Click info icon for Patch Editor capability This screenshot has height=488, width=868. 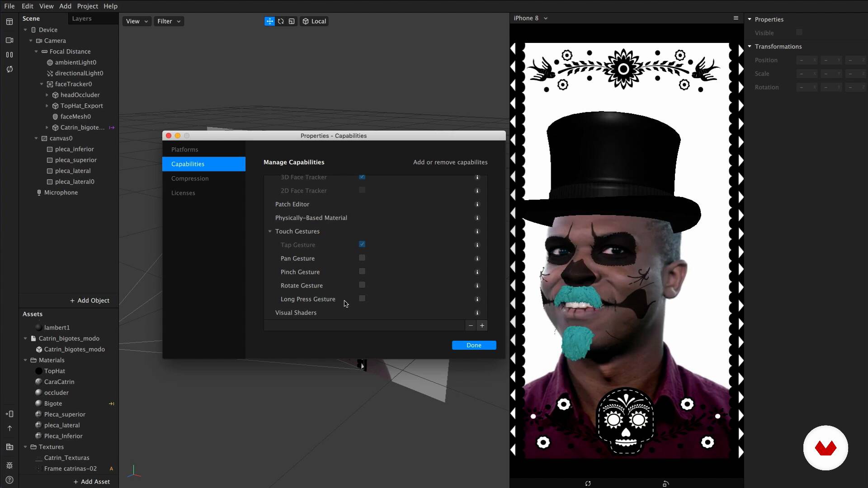click(477, 204)
